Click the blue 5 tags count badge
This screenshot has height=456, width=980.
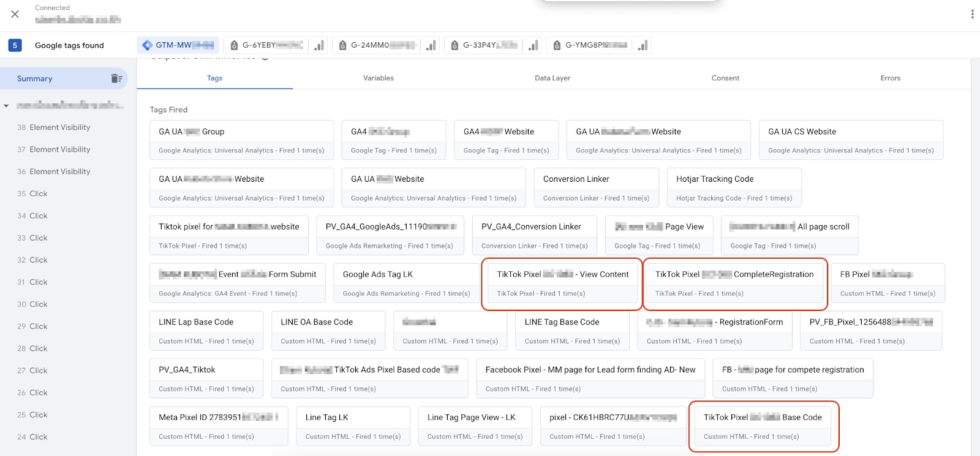tap(15, 45)
